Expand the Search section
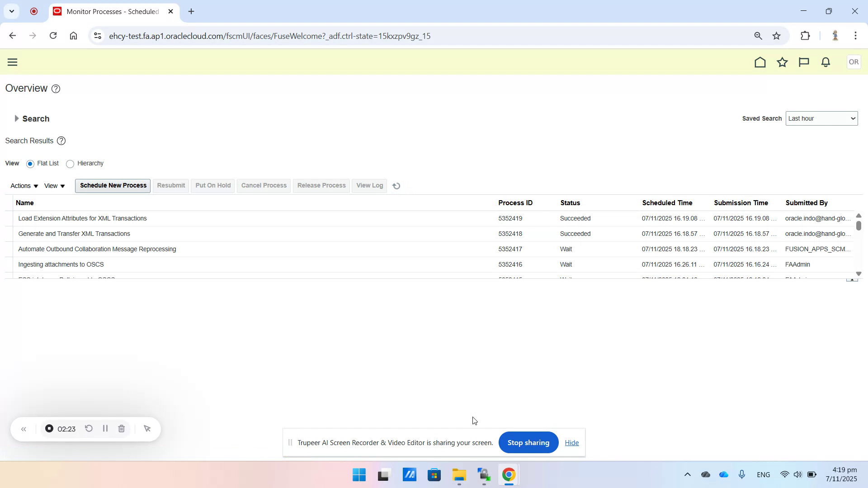Image resolution: width=868 pixels, height=488 pixels. (x=17, y=118)
